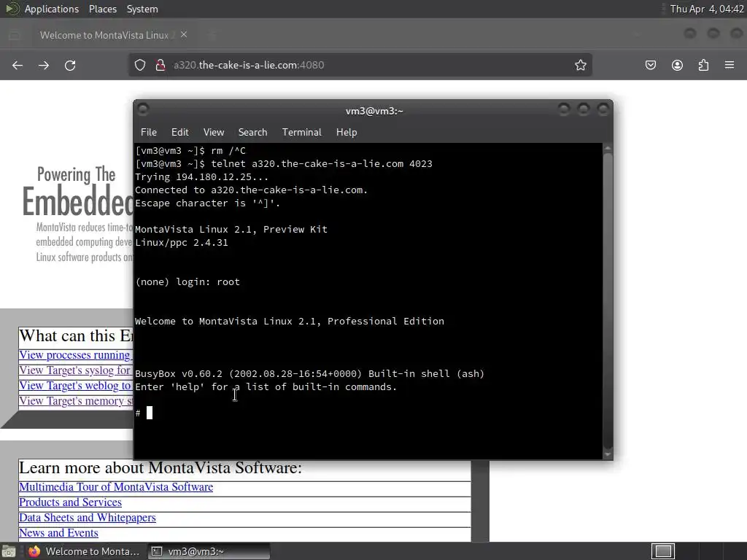This screenshot has width=747, height=560.
Task: Minimize the vm3@vm3 terminal window
Action: pos(564,109)
